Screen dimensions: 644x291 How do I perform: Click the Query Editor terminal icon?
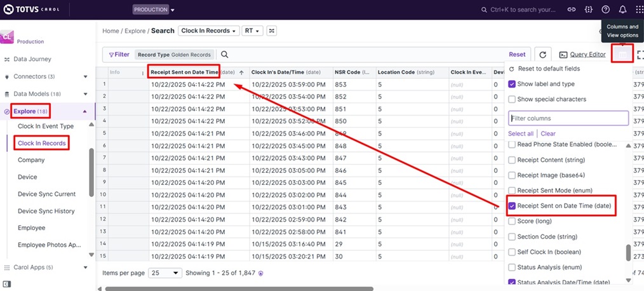[563, 55]
